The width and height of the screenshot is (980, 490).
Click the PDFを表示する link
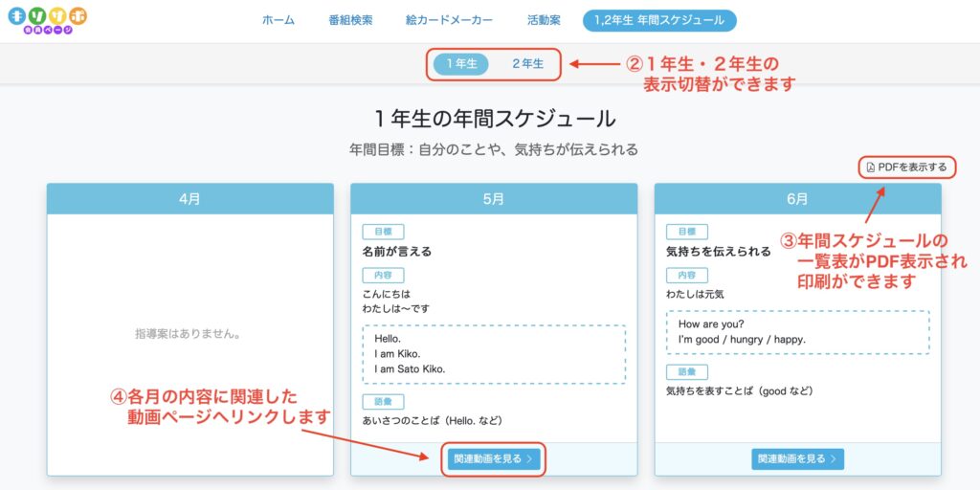[x=907, y=167]
